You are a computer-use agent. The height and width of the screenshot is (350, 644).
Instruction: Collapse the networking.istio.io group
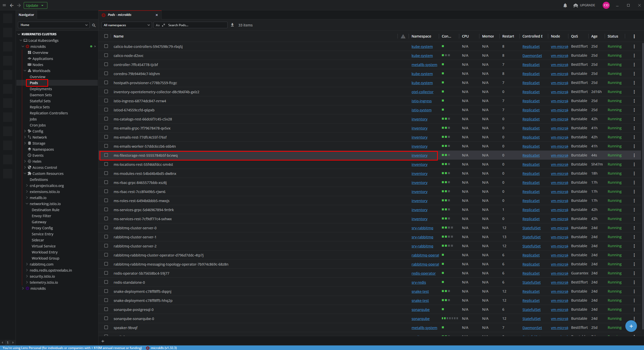click(x=27, y=204)
